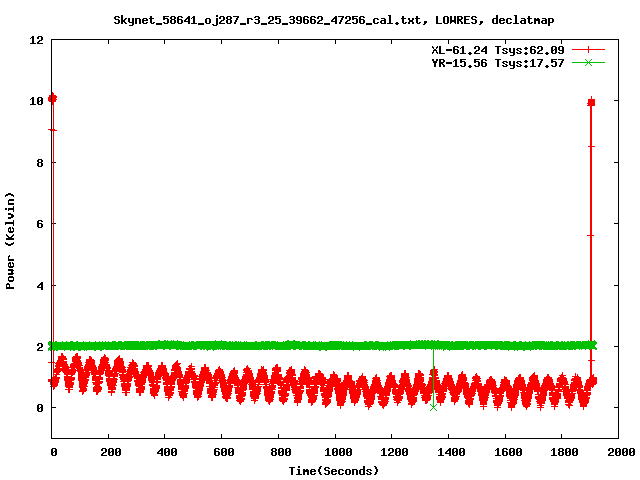640x480 pixels.
Task: Click the x-axis tick label 800
Action: click(x=280, y=452)
